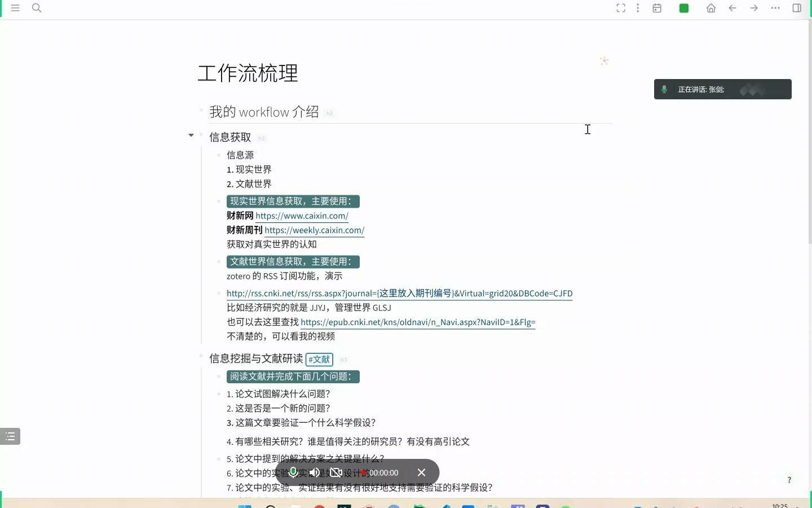
Task: Click the line 1. 现实世界
Action: click(249, 169)
